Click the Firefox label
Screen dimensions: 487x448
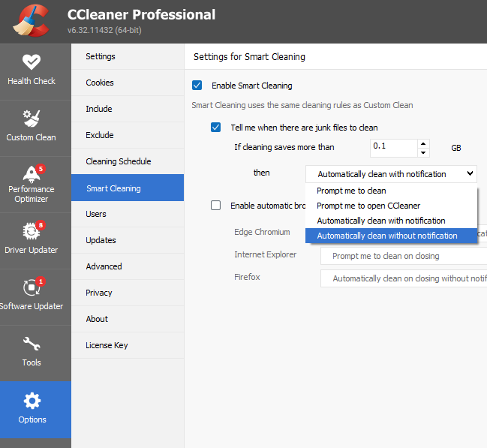[247, 277]
